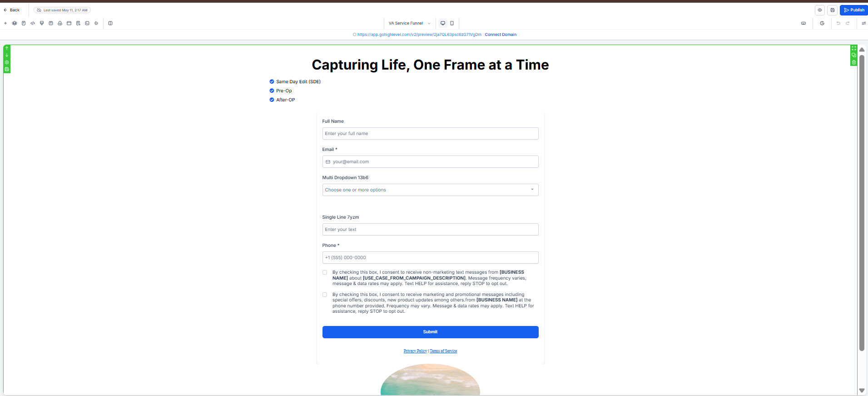868x396 pixels.
Task: Open the layers panel icon
Action: [15, 23]
